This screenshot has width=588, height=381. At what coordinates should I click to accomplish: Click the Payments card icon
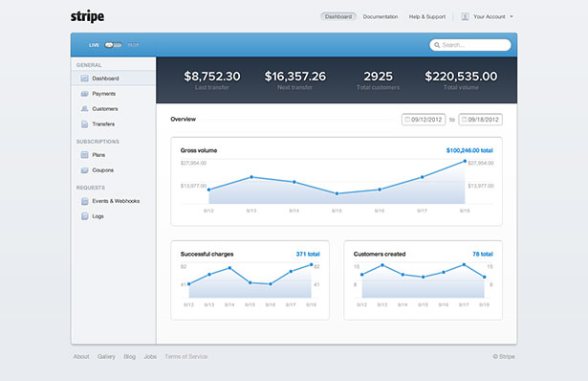84,94
